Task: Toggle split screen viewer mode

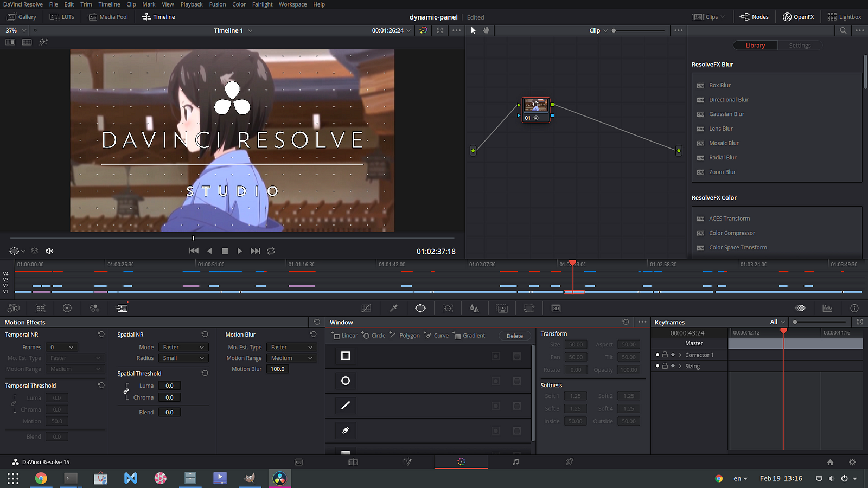Action: pos(27,42)
